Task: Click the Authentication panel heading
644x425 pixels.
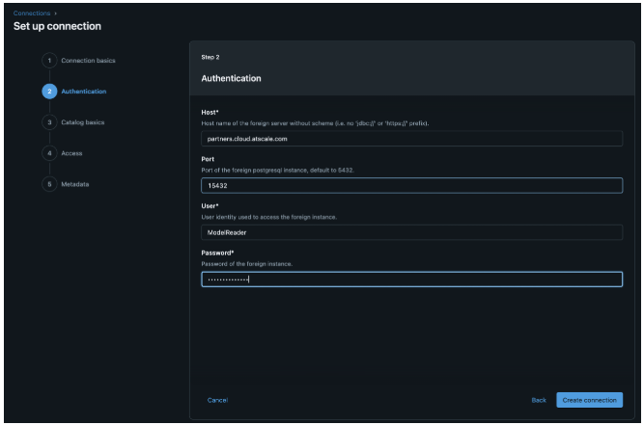Action: 231,78
